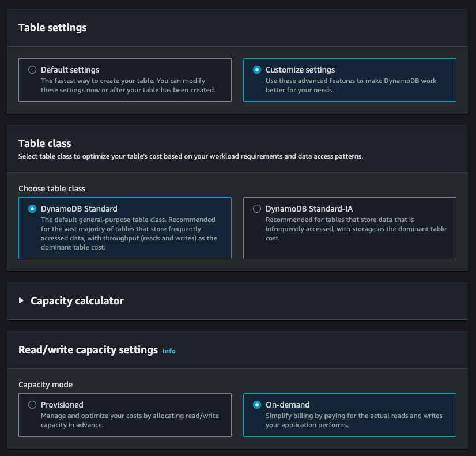This screenshot has width=476, height=456.
Task: Select the Default settings radio button
Action: coord(32,70)
